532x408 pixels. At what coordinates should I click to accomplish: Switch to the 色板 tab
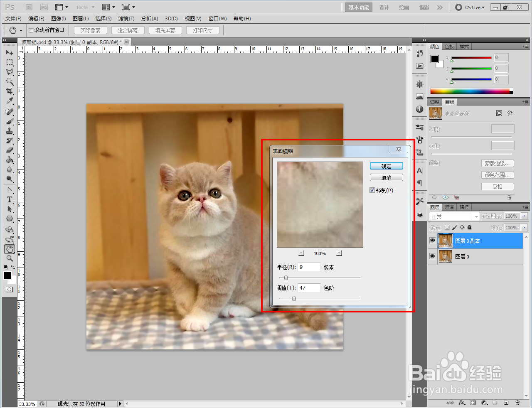[449, 47]
